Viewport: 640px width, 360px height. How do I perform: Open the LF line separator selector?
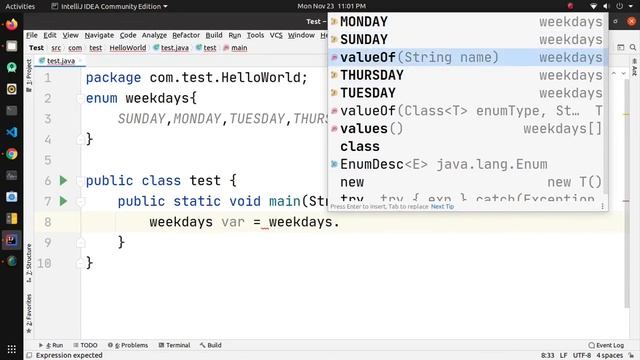(x=563, y=356)
